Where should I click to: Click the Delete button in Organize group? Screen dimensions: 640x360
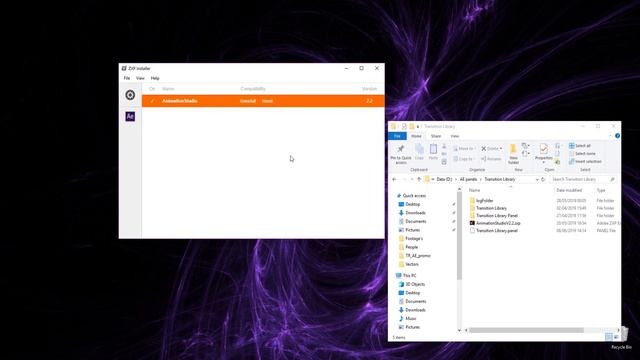[491, 149]
